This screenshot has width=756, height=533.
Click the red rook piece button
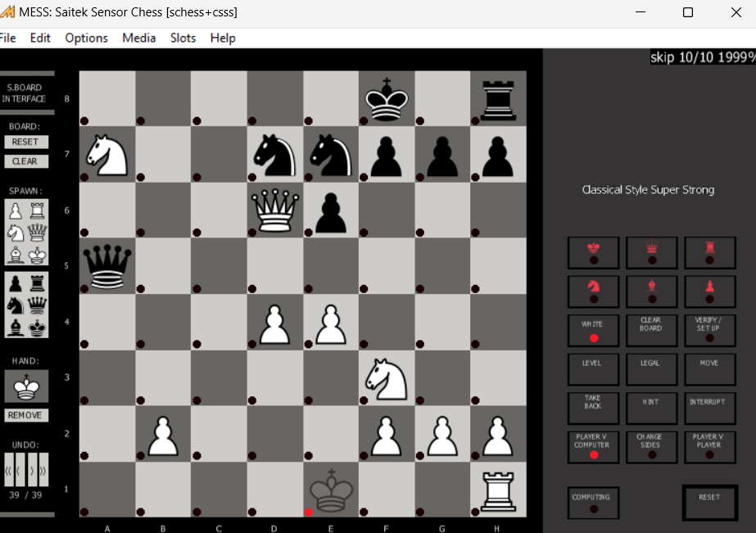(x=709, y=252)
